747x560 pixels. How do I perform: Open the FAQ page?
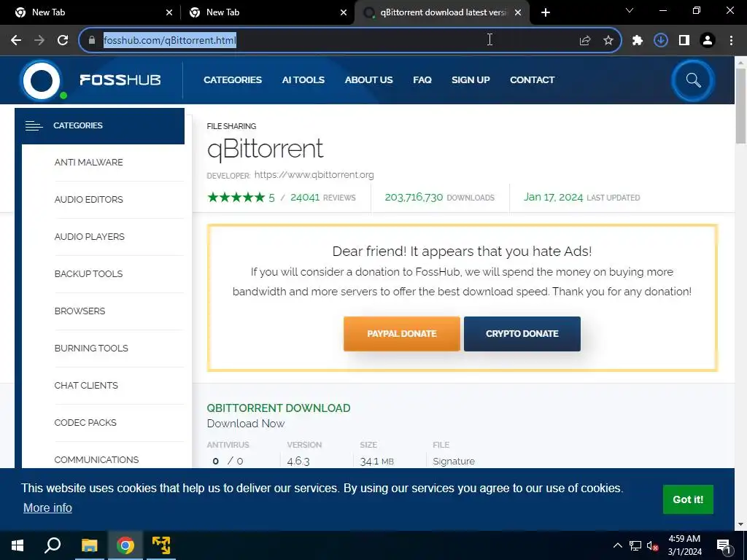pyautogui.click(x=422, y=80)
